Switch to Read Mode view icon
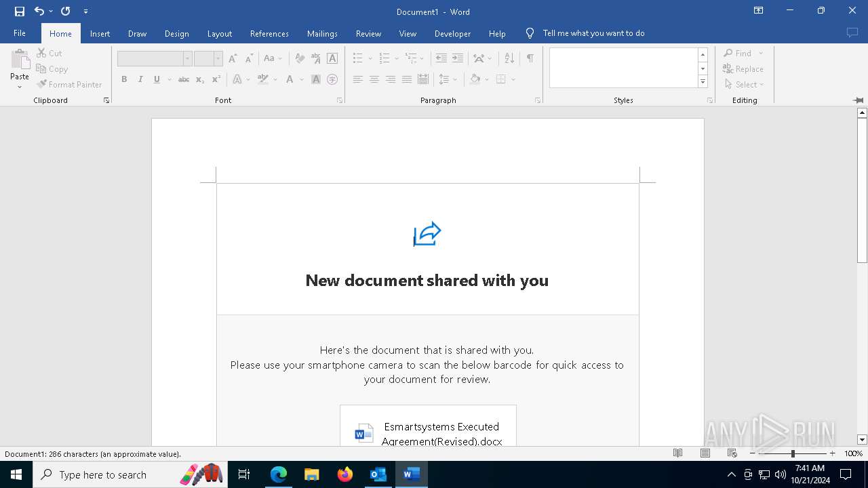868x488 pixels. (677, 453)
